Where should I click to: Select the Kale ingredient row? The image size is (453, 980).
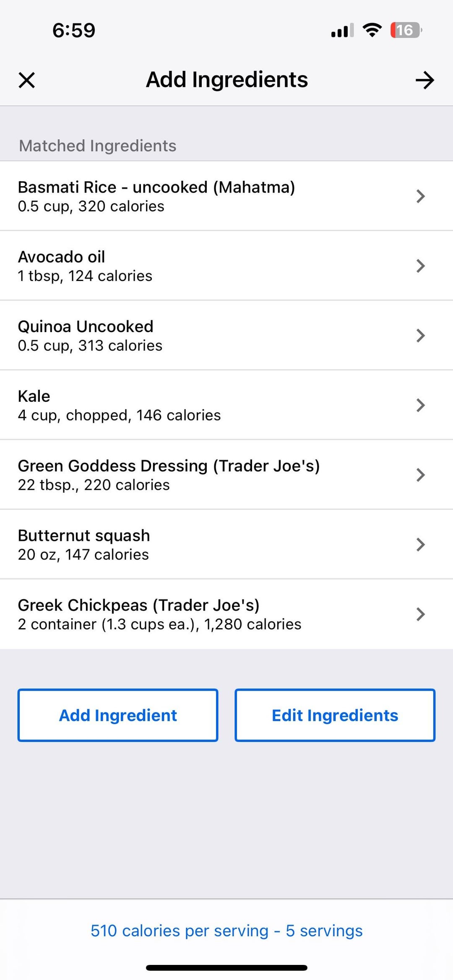pyautogui.click(x=119, y=405)
